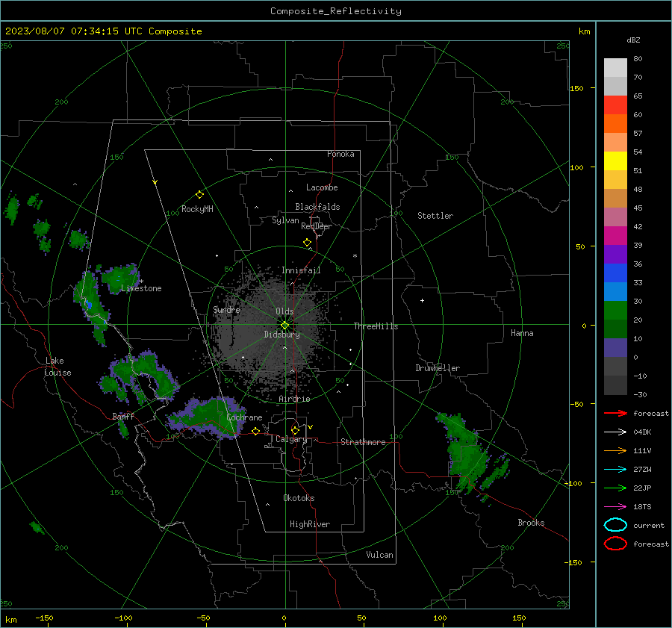Click the bright green 30 dBZ swatch
This screenshot has height=628, width=672.
coord(615,310)
